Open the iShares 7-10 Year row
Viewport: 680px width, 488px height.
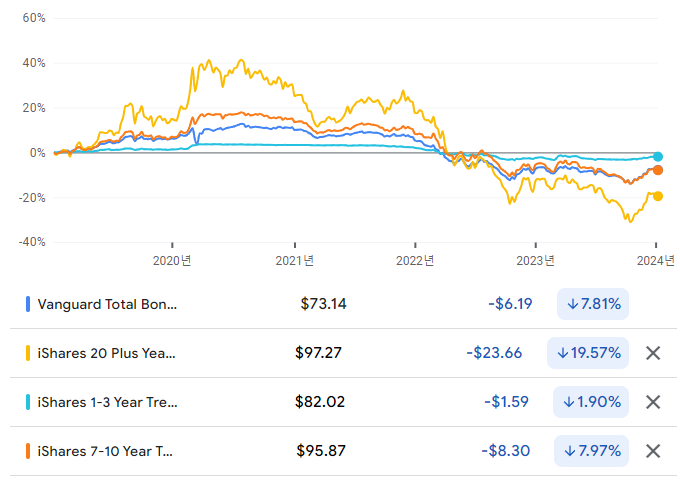[x=343, y=451]
